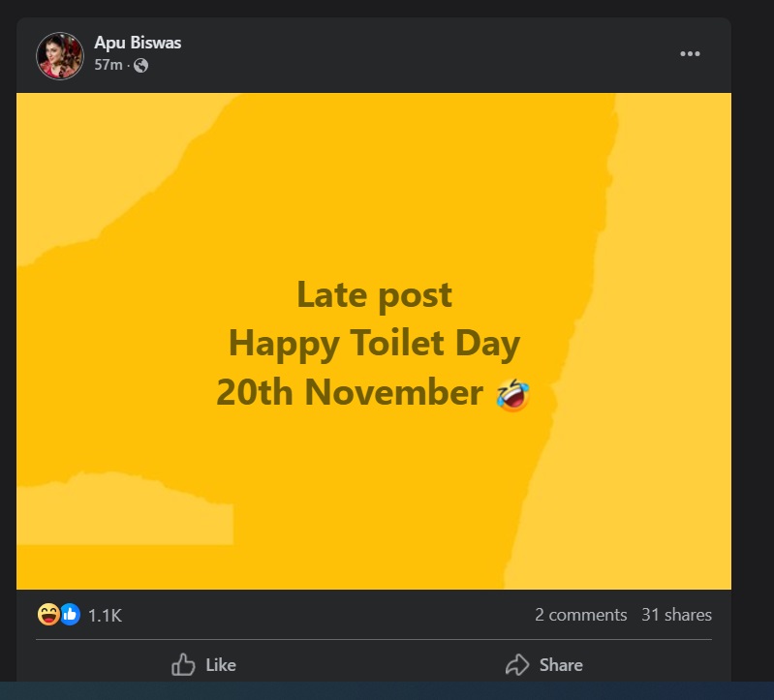Screen dimensions: 774x700
Task: Click the globe public audience icon
Action: (141, 65)
